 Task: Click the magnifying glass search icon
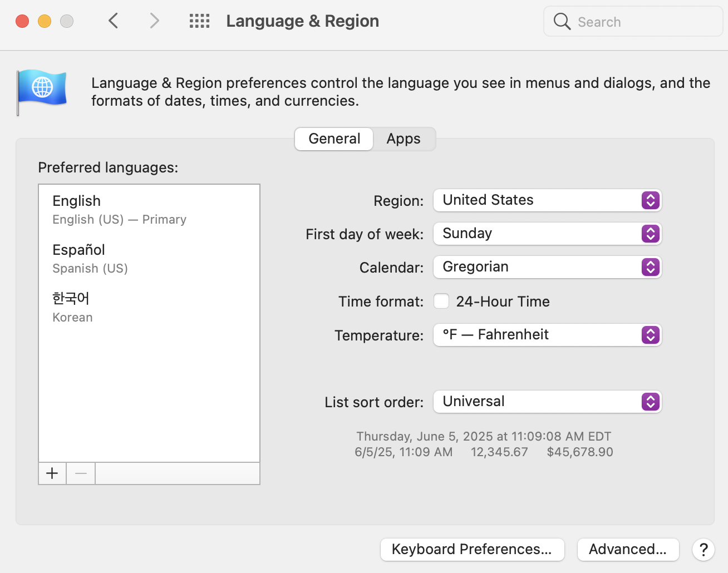click(562, 22)
